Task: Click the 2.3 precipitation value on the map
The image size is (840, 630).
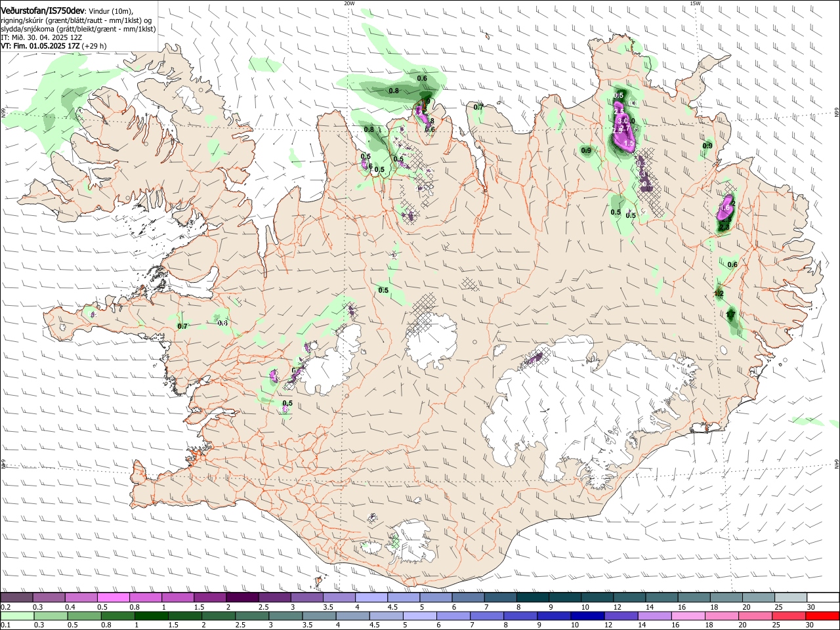Action: [x=724, y=227]
